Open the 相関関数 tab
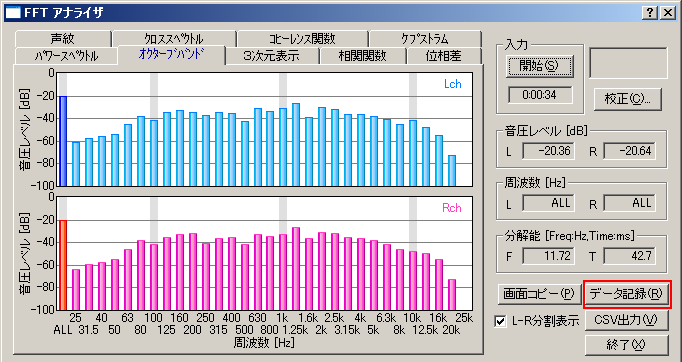682x362 pixels. pos(363,56)
